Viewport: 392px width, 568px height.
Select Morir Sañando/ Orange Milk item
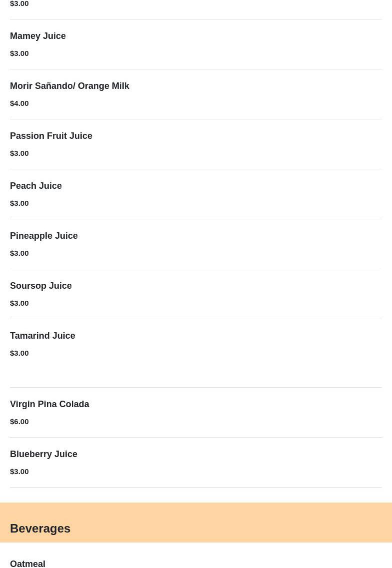click(x=69, y=86)
